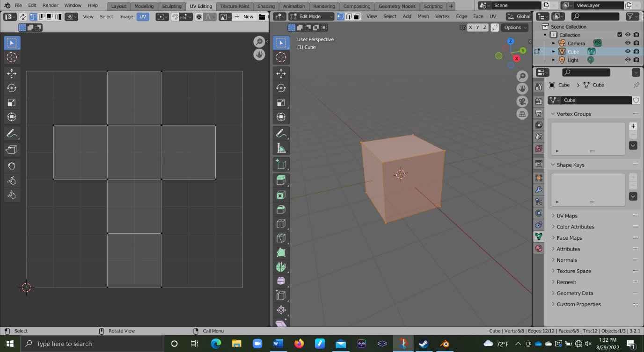Open Steam from the taskbar
This screenshot has height=352, width=644.
pyautogui.click(x=424, y=344)
